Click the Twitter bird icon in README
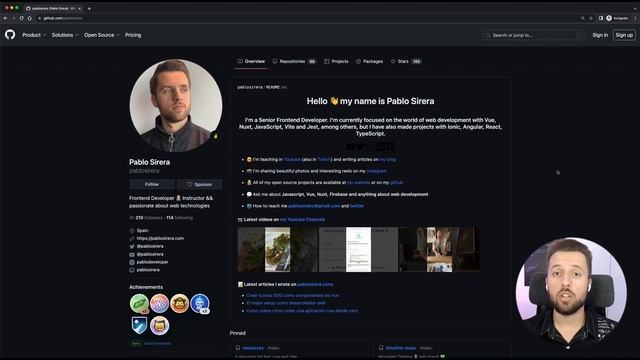This screenshot has height=360, width=640. pyautogui.click(x=360, y=147)
